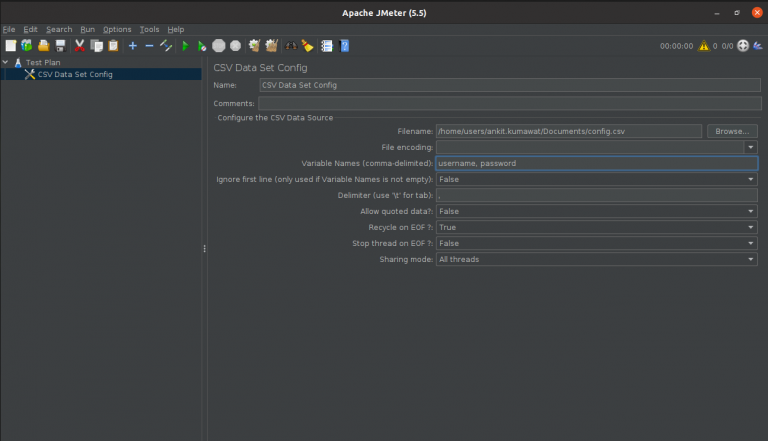Click the feather icon at toolbar end
The width and height of the screenshot is (768, 441).
(758, 46)
